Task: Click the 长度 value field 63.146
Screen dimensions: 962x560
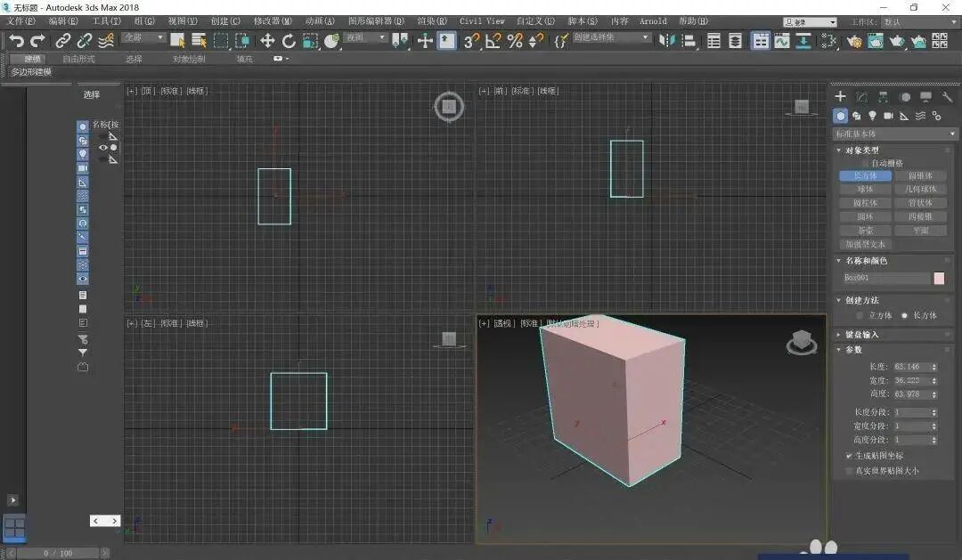Action: tap(911, 367)
